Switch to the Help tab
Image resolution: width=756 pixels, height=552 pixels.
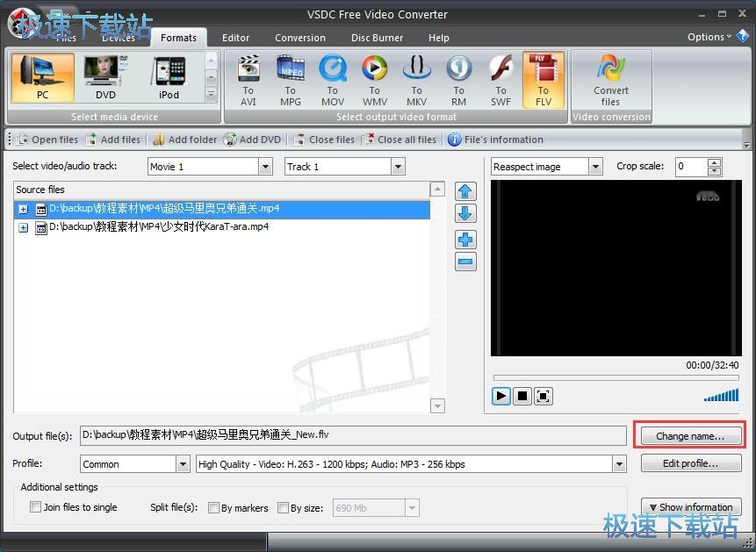[x=439, y=38]
